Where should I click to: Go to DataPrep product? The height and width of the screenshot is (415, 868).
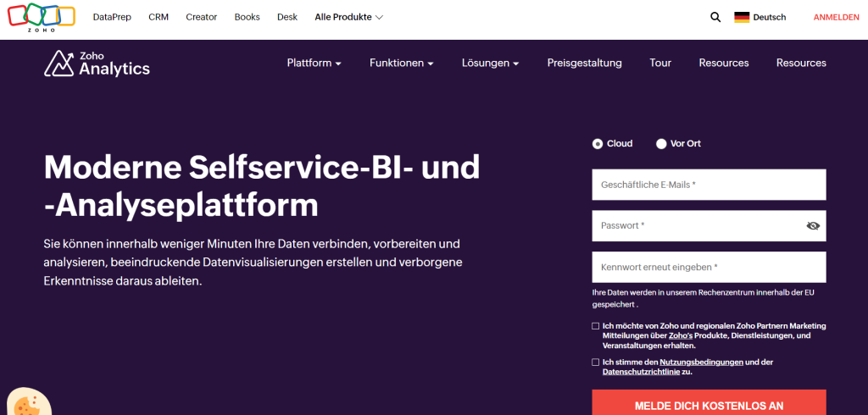point(112,17)
